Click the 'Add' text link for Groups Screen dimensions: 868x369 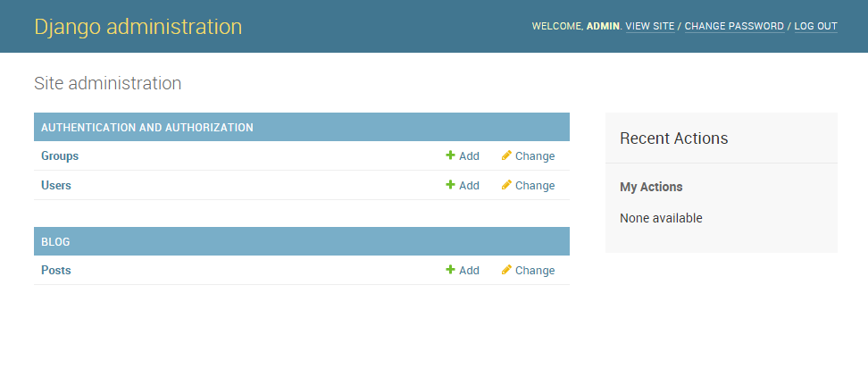pos(469,156)
